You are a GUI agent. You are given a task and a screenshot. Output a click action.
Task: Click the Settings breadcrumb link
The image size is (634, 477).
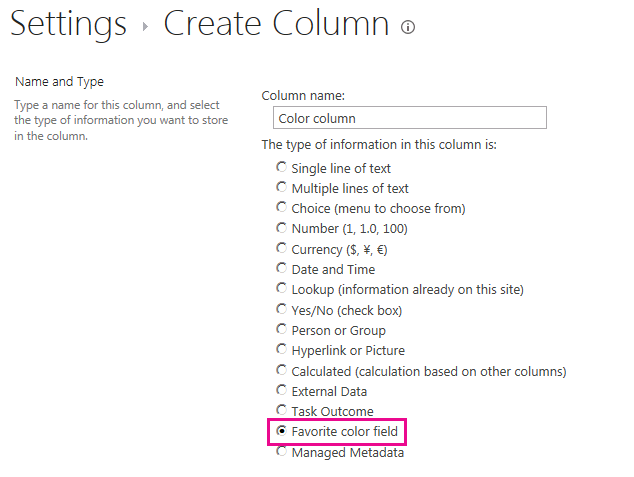click(x=69, y=24)
